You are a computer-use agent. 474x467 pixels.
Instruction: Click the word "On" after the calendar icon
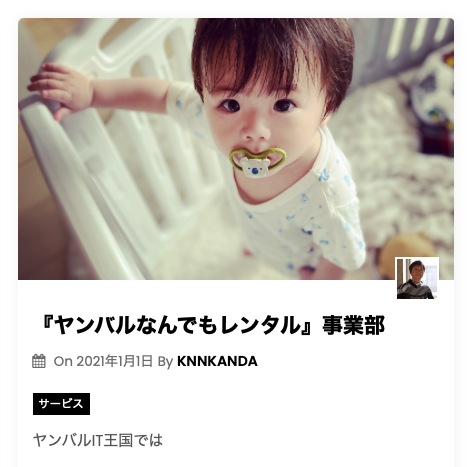[x=63, y=362]
